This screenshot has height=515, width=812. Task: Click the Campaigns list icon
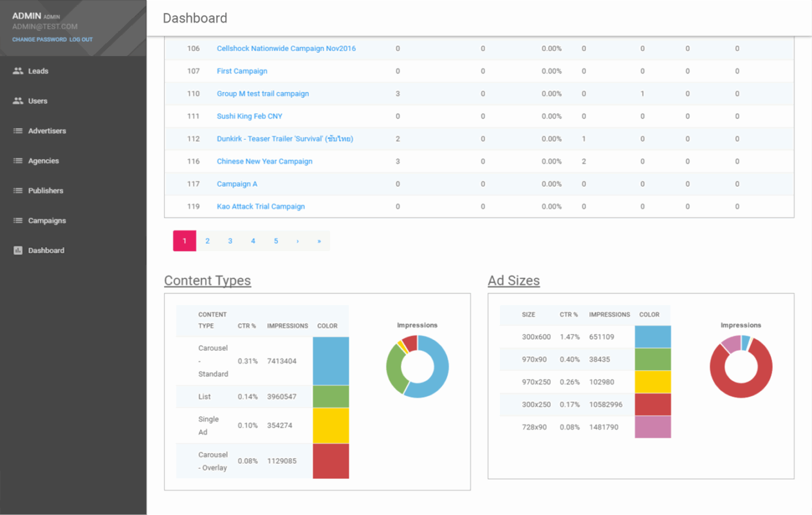click(x=17, y=220)
